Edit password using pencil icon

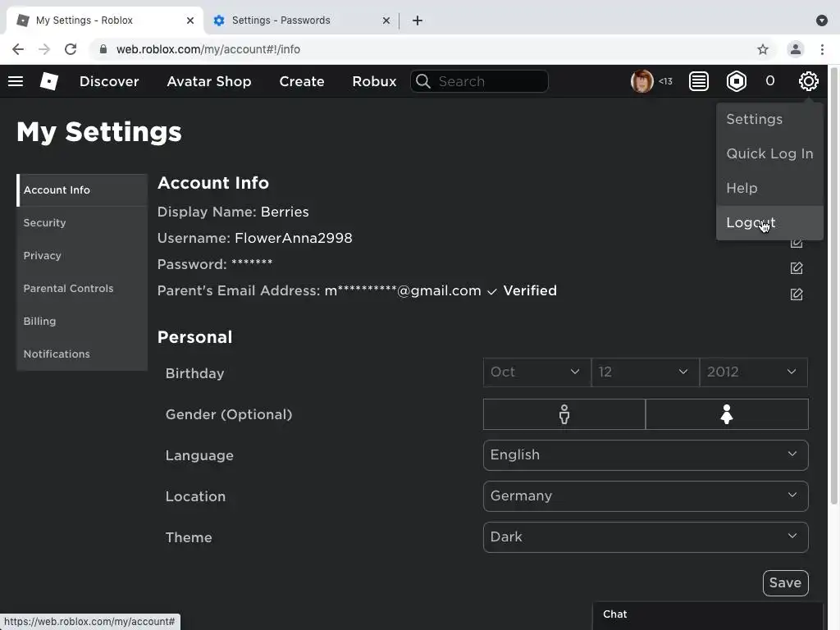(796, 268)
